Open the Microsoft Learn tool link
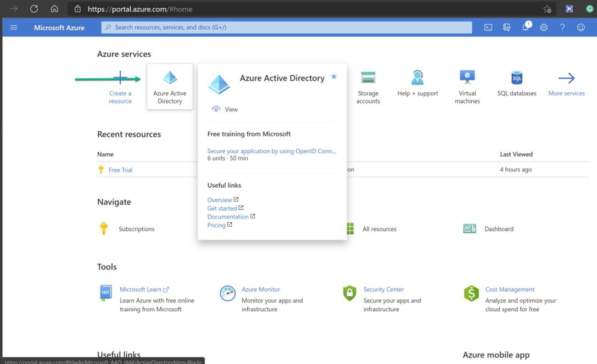 tap(144, 289)
